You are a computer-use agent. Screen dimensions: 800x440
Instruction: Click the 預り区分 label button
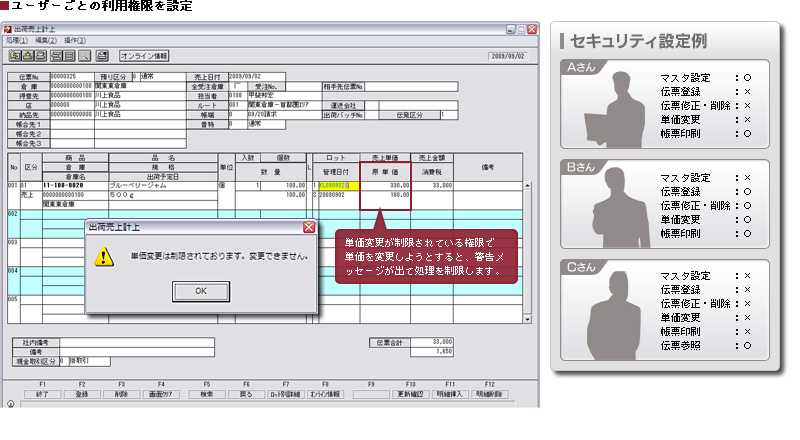113,77
